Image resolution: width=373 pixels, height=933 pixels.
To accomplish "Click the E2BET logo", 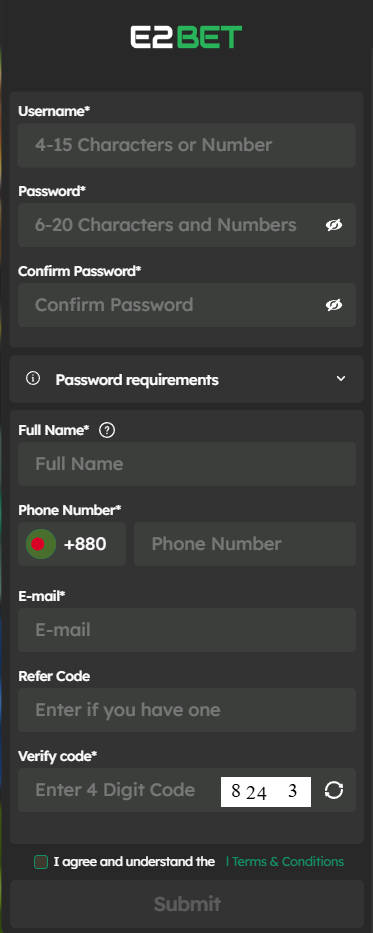I will point(186,37).
